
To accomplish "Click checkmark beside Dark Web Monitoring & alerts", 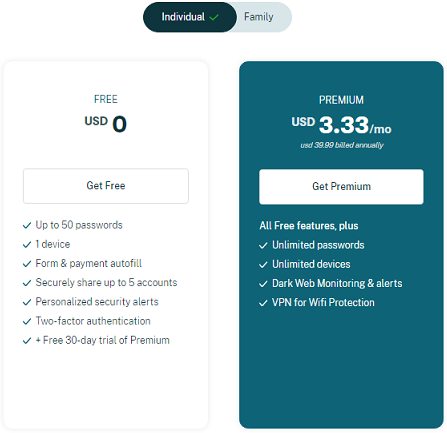I will click(x=263, y=284).
